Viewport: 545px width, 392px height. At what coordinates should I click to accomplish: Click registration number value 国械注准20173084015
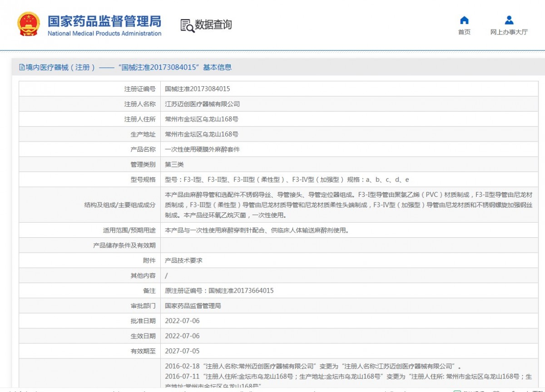(x=197, y=89)
